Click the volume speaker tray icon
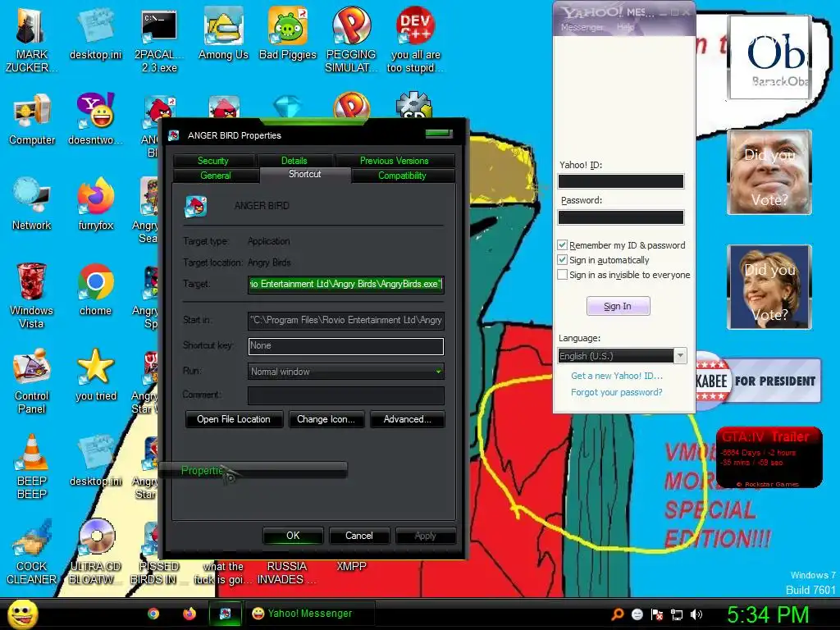Viewport: 840px width, 630px height. click(x=696, y=614)
